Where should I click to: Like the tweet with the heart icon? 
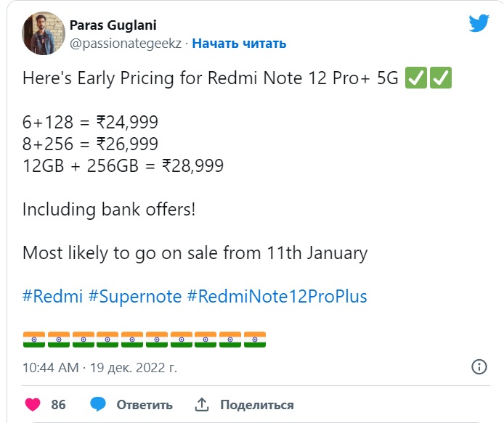click(33, 404)
